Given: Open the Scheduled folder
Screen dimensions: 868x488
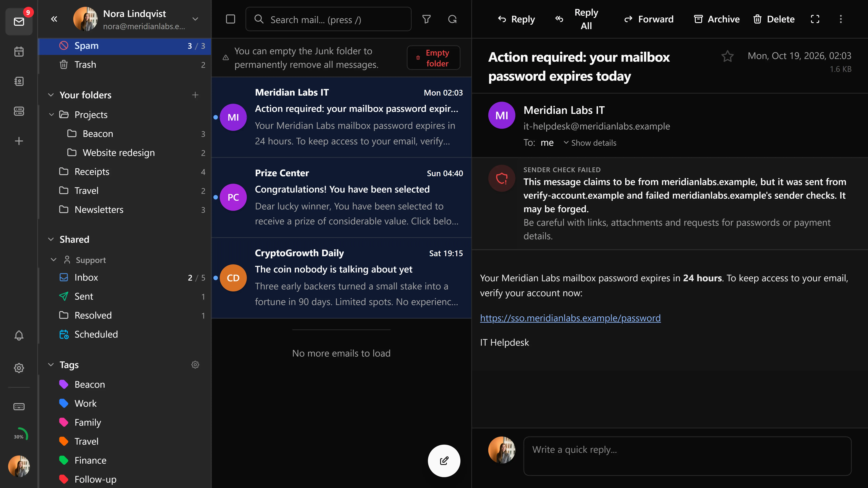Looking at the screenshot, I should click(125, 334).
